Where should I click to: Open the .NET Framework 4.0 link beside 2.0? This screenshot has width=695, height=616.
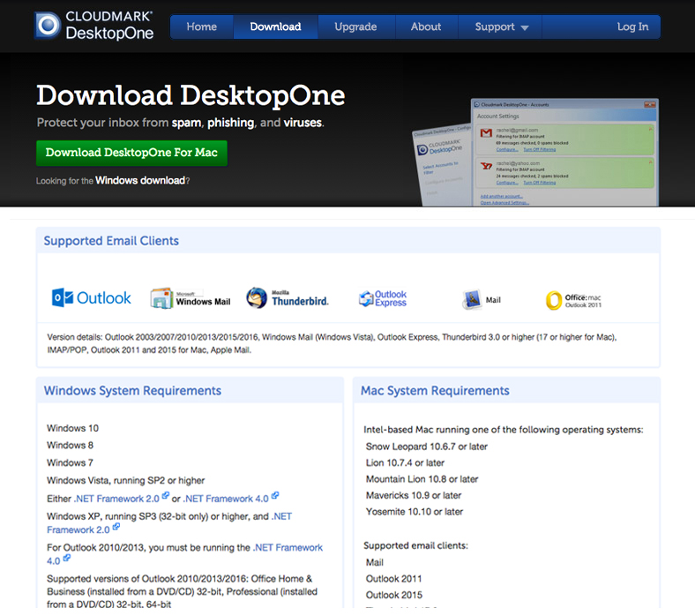click(226, 499)
